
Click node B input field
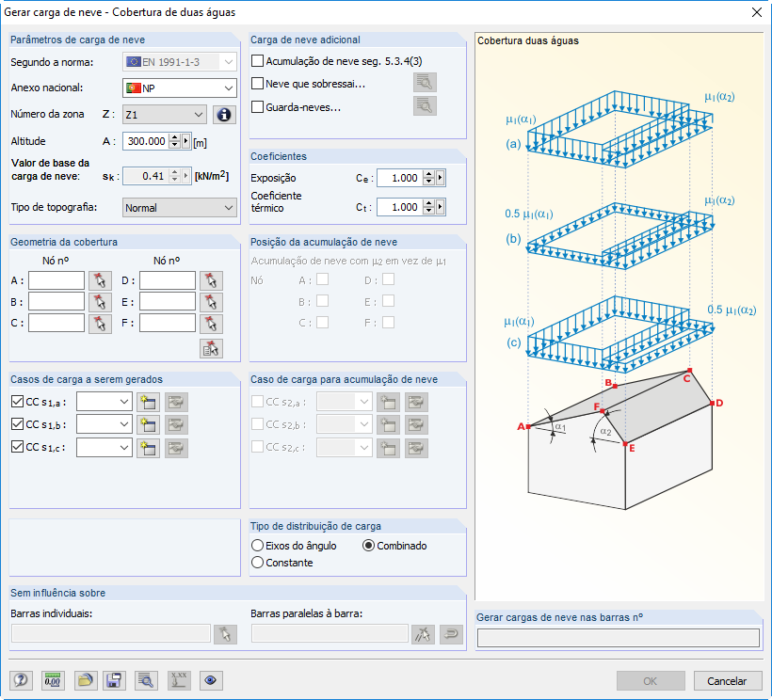56,302
